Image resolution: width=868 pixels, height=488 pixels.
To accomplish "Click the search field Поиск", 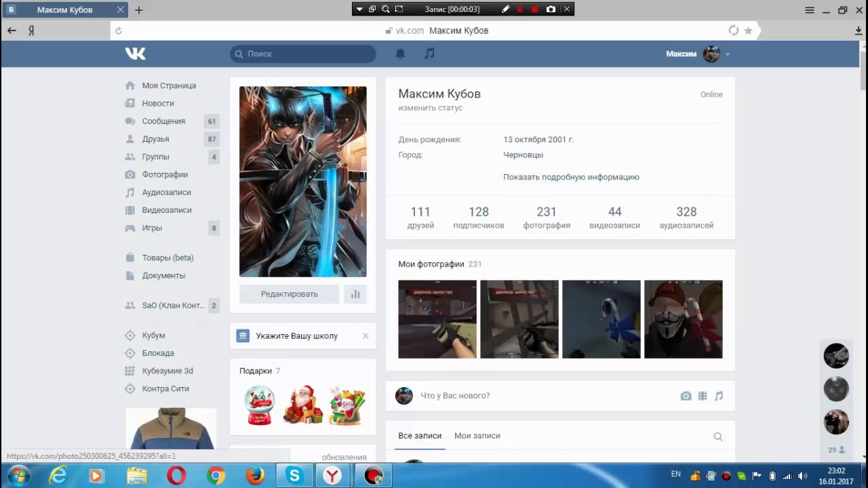I will [302, 54].
